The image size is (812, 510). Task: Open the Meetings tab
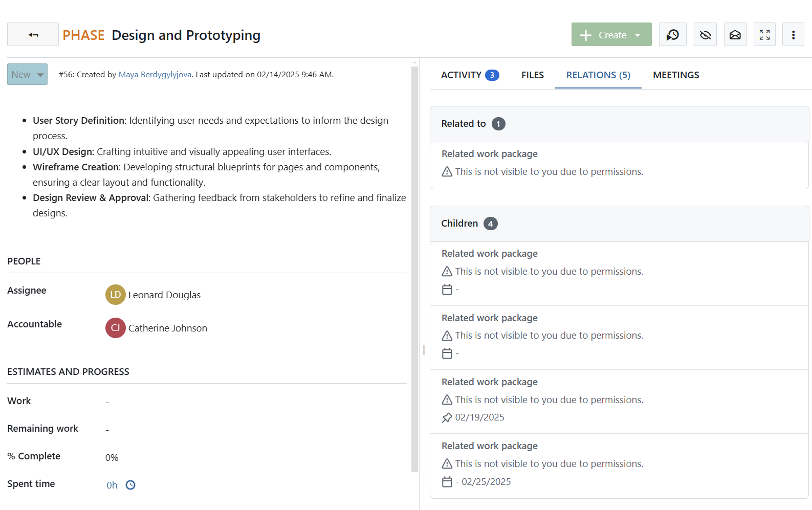(675, 75)
